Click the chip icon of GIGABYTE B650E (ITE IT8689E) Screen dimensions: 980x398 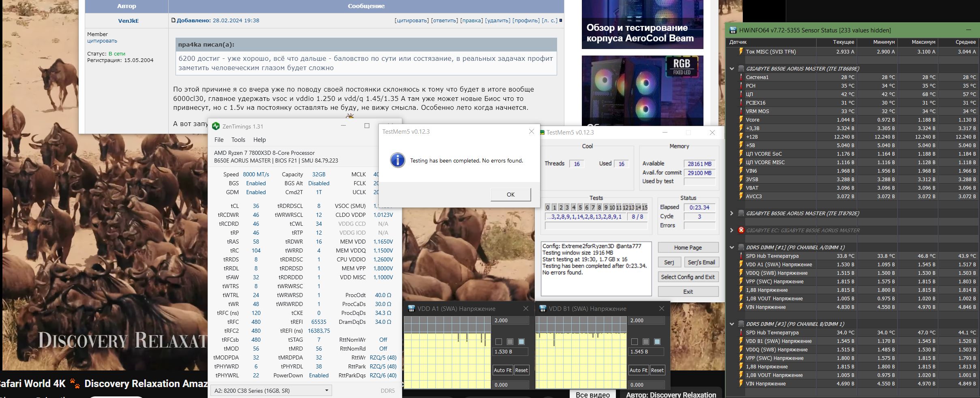click(741, 68)
